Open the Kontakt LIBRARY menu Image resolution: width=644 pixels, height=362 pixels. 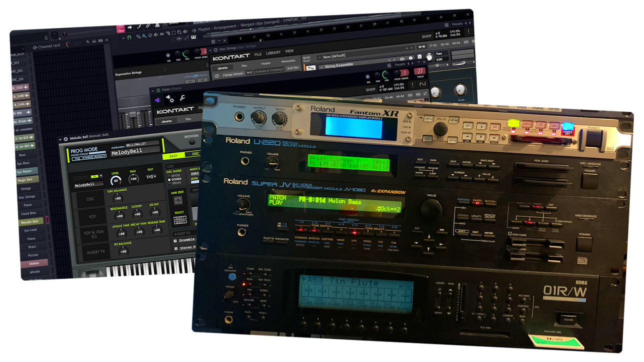point(273,52)
